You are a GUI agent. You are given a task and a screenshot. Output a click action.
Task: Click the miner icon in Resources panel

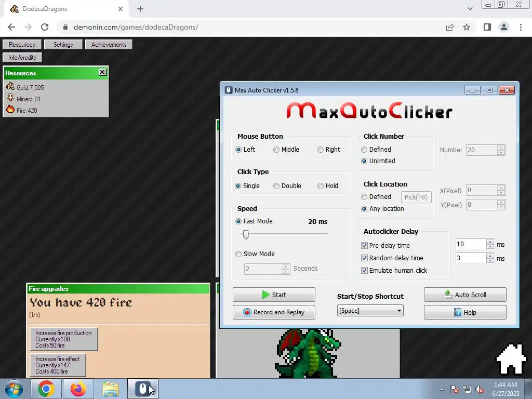click(x=10, y=98)
